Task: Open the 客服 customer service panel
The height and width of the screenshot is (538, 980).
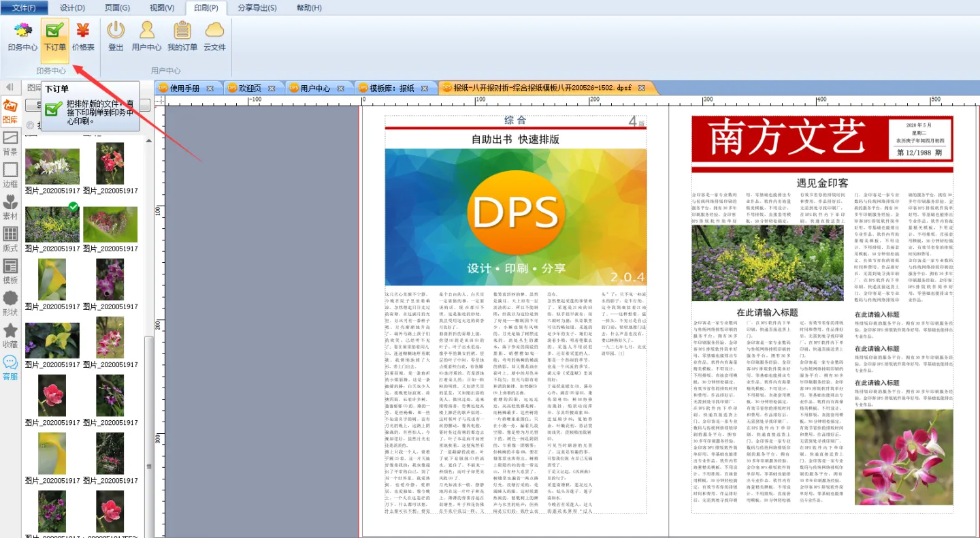Action: point(10,368)
